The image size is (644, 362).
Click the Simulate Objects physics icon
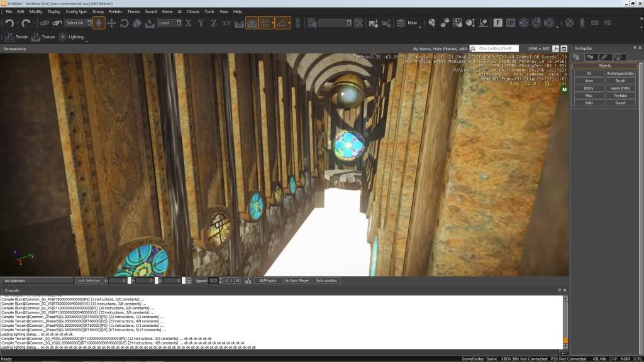pyautogui.click(x=458, y=23)
